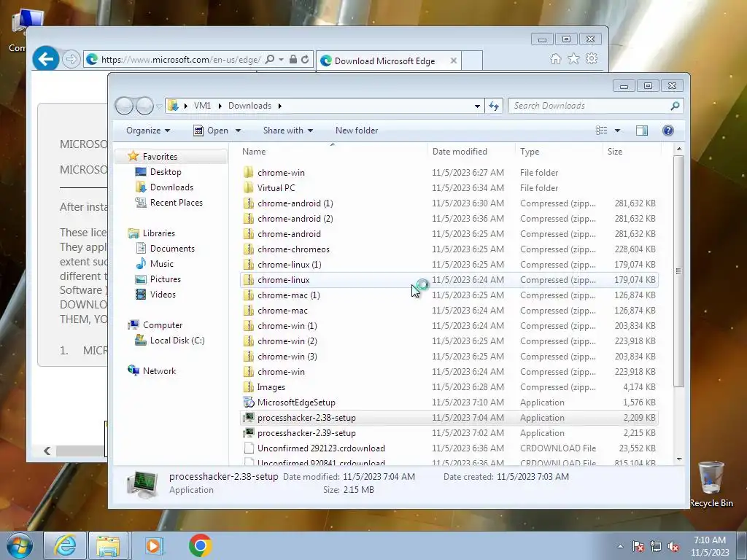Click the Internet Explorer forward arrow button

71,60
